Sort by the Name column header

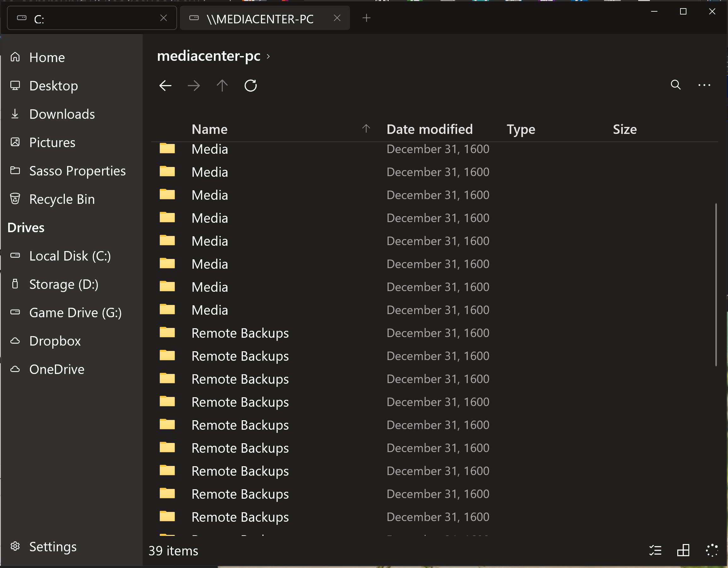tap(209, 129)
